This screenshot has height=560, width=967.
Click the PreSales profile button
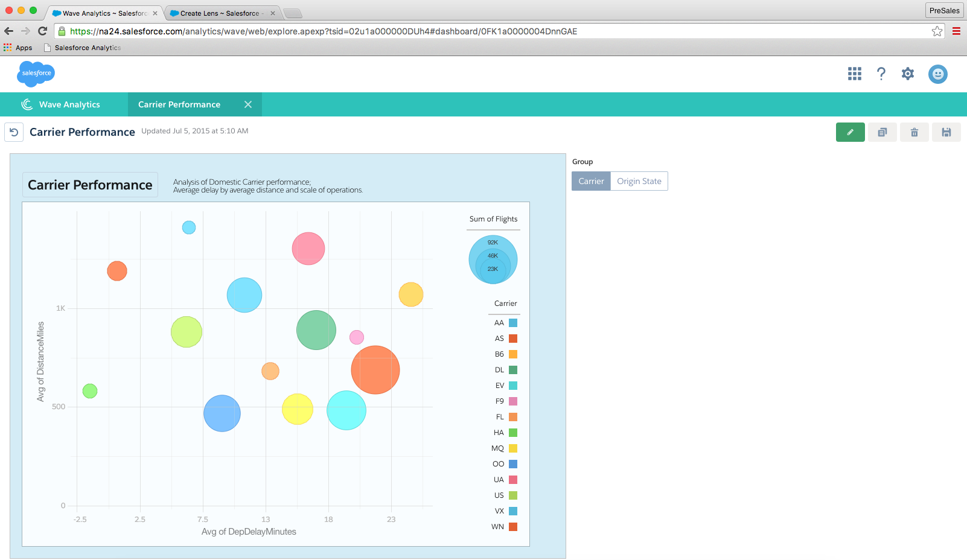click(x=945, y=10)
